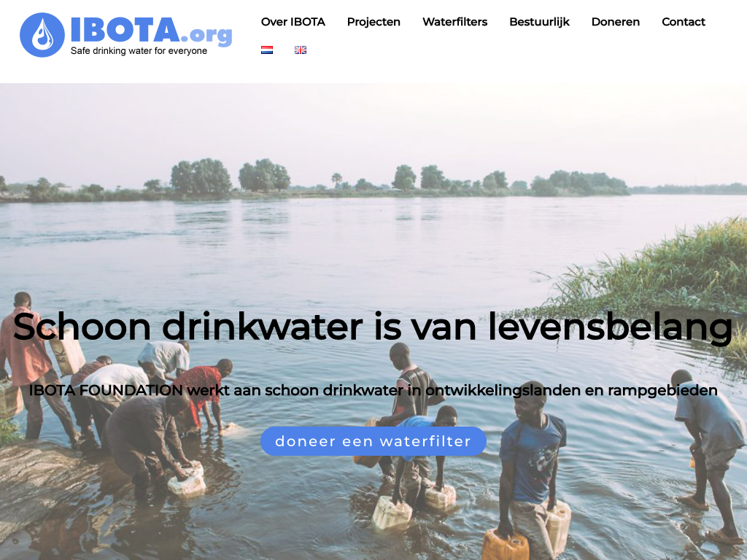Go to the Waterfilters page
The height and width of the screenshot is (560, 747).
(455, 22)
